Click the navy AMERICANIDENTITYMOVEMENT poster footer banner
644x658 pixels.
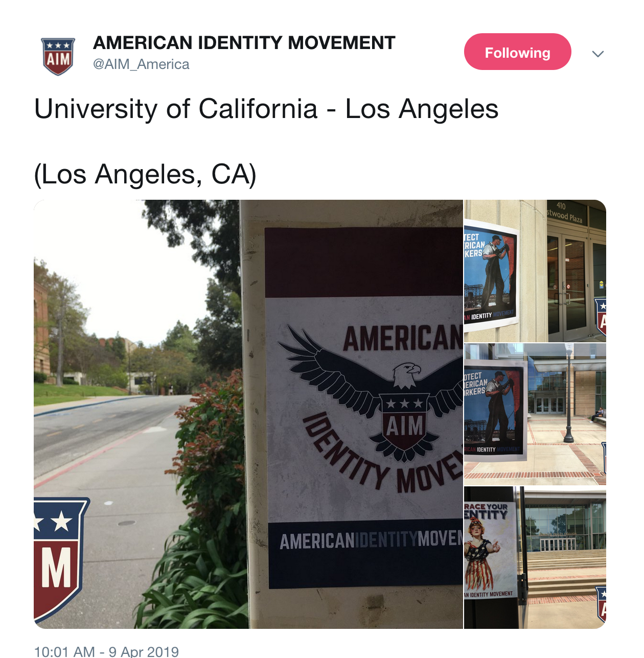click(x=366, y=555)
